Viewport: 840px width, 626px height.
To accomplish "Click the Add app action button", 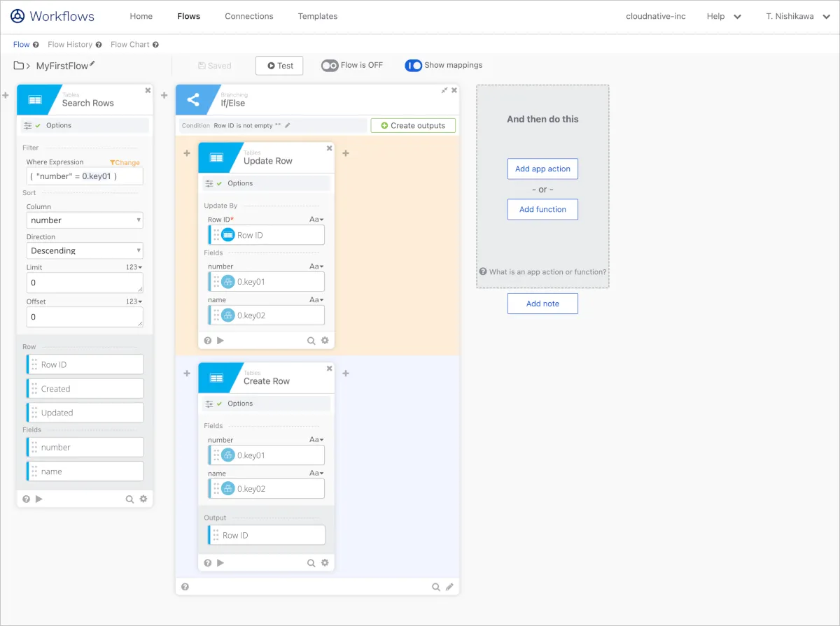I will [x=542, y=169].
